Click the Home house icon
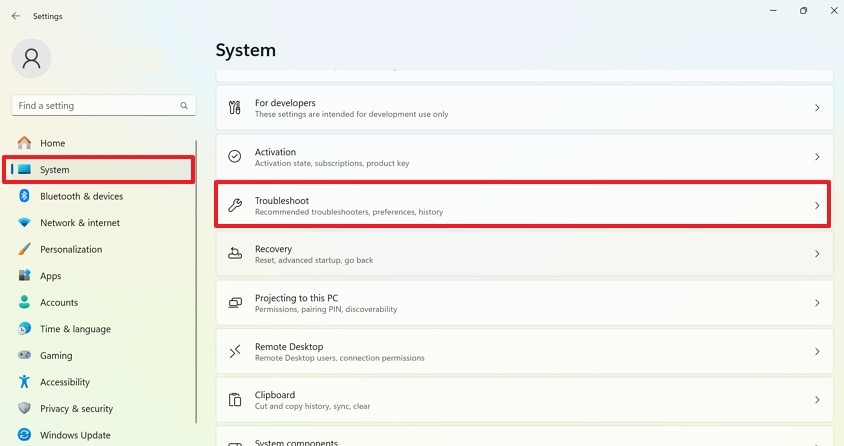Image resolution: width=844 pixels, height=446 pixels. [x=24, y=143]
